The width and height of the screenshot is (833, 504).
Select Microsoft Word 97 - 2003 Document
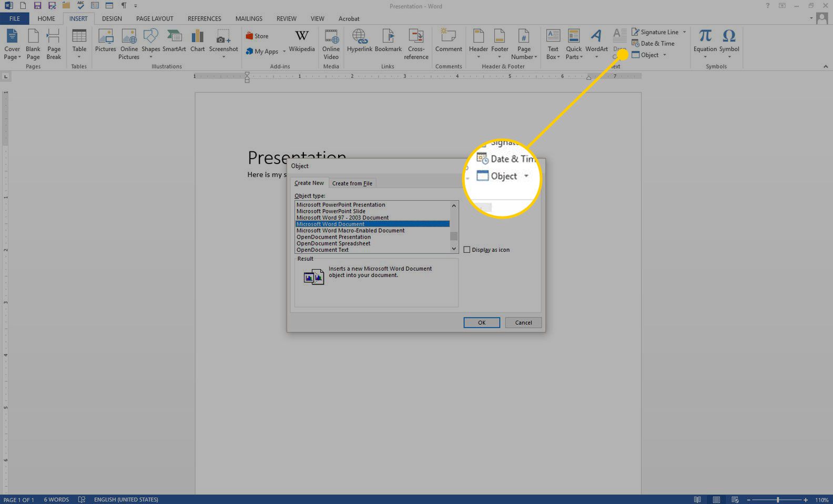372,218
